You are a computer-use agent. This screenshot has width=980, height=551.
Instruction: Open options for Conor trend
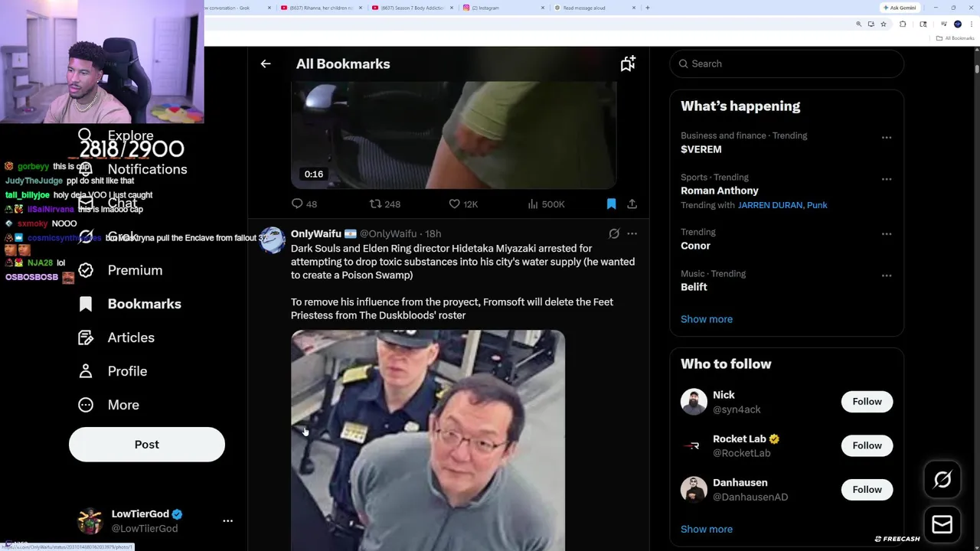pyautogui.click(x=887, y=234)
